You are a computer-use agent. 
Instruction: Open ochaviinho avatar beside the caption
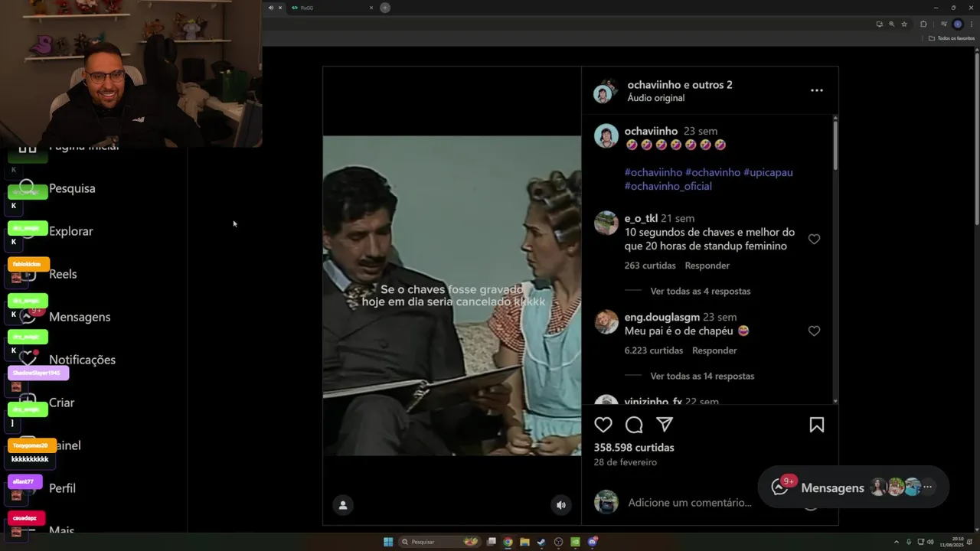(x=606, y=136)
